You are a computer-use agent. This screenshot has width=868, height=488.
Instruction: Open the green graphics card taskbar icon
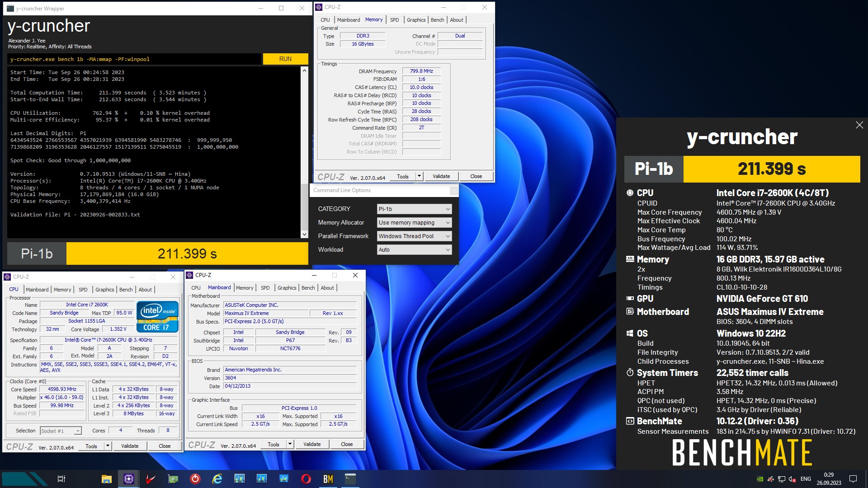point(173,479)
